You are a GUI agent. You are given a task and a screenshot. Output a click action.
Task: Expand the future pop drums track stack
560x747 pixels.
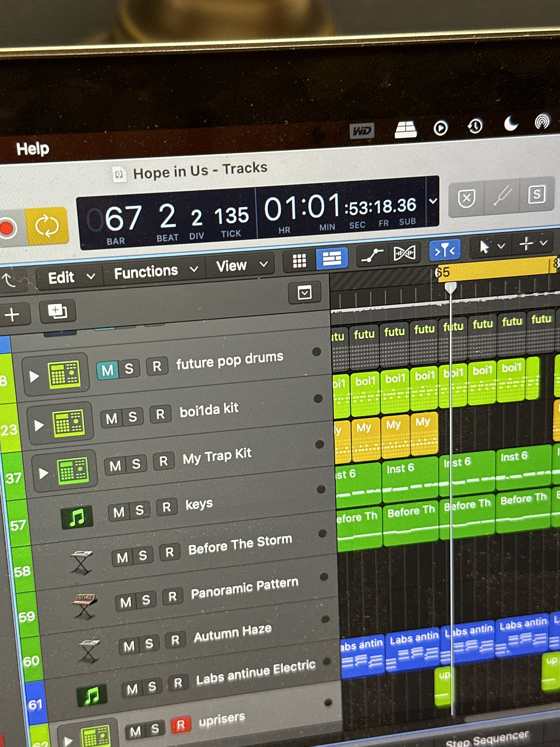pyautogui.click(x=34, y=376)
